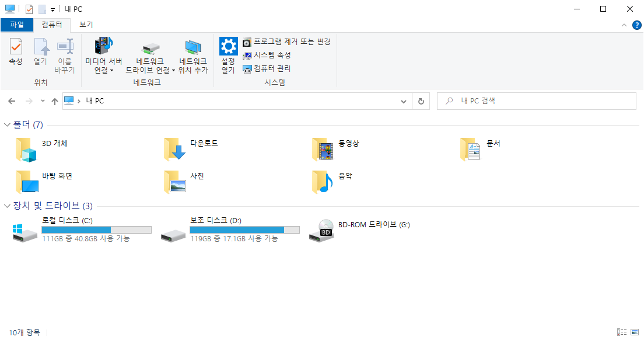Viewport: 644px width, 340px height.
Task: Switch to the 컴퓨터 ribbon tab
Action: point(52,25)
